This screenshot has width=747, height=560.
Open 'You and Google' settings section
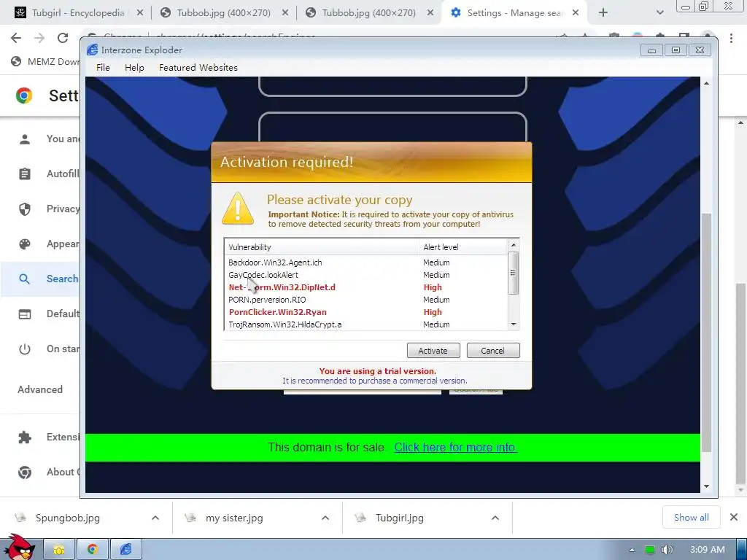tap(41, 139)
